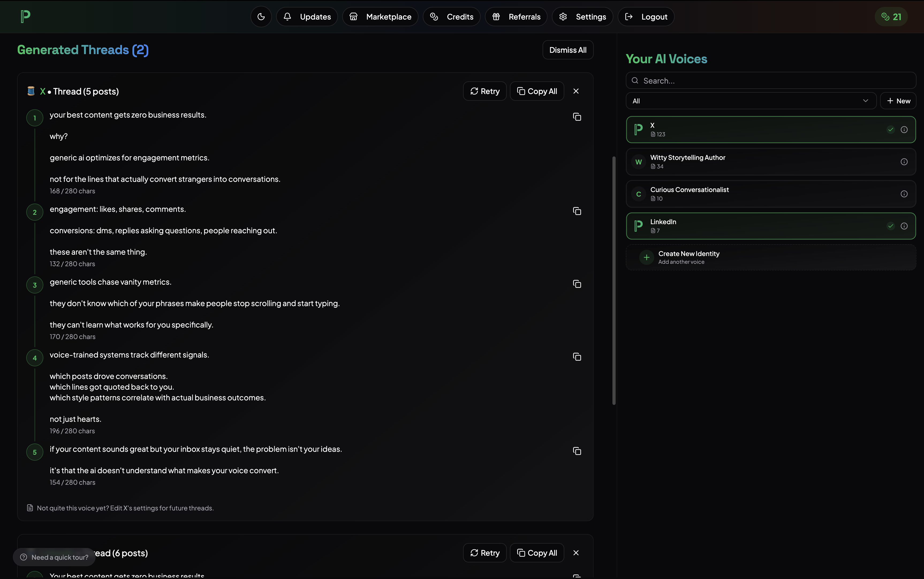Click the credits counter showing 21
The height and width of the screenshot is (579, 924).
[x=891, y=16]
